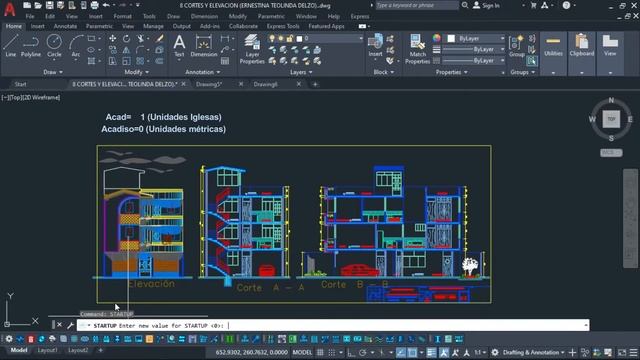Image resolution: width=640 pixels, height=360 pixels.
Task: Click the Plot printer icon in quick access toolbar
Action: coord(95,5)
